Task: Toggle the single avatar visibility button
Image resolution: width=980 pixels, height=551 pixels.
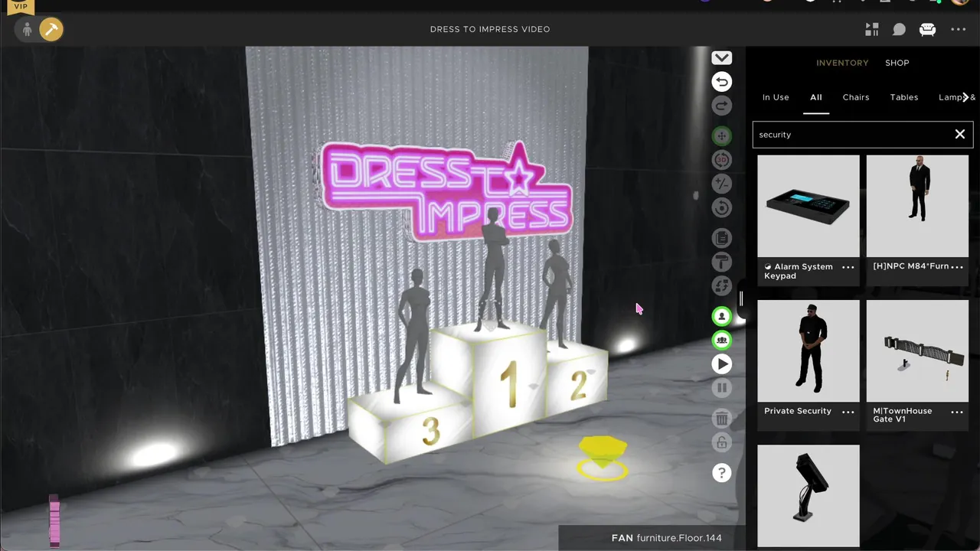Action: pos(721,316)
